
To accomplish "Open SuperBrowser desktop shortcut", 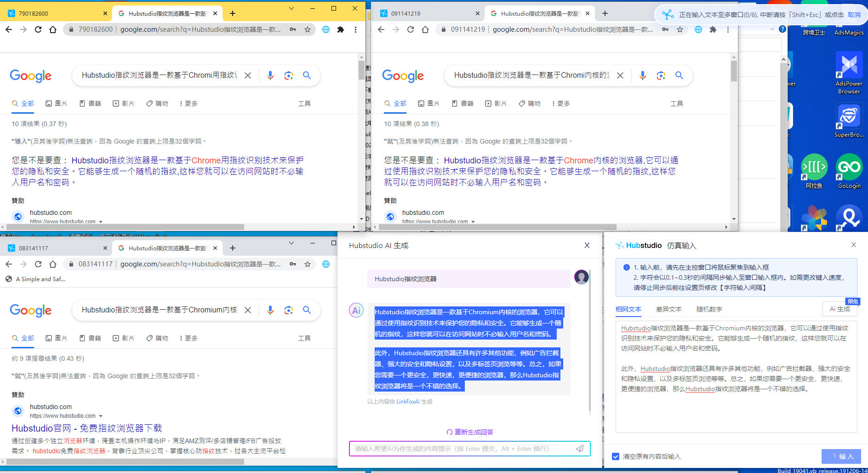I will [x=849, y=120].
